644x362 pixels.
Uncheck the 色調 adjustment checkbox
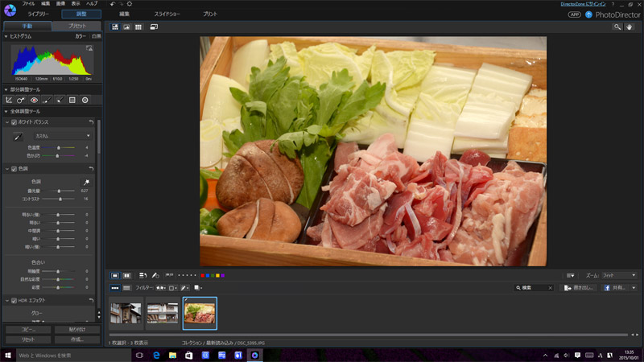(14, 169)
